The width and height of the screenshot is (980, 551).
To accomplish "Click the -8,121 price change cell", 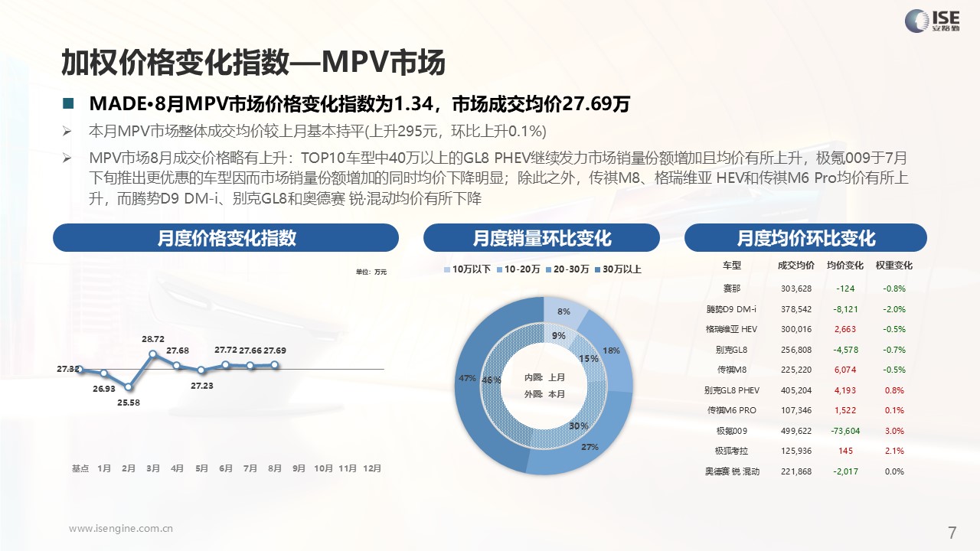I will [845, 309].
